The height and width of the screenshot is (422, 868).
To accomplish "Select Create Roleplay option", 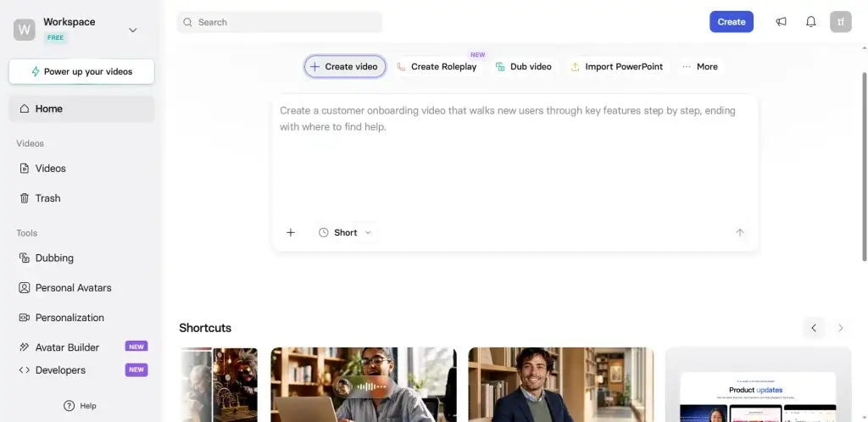I will pos(437,66).
